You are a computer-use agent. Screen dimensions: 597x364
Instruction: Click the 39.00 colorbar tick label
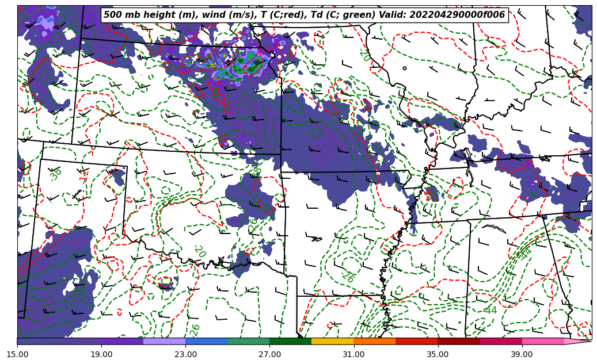tap(522, 354)
